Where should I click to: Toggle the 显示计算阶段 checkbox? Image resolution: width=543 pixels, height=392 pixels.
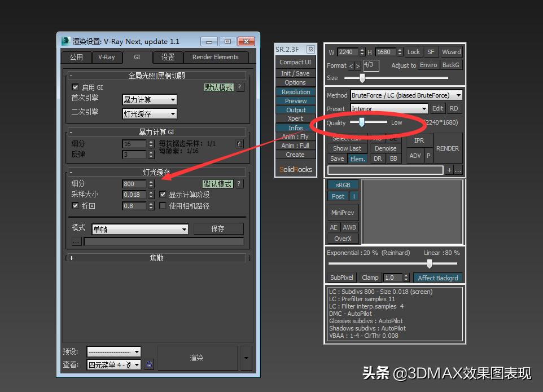click(163, 195)
